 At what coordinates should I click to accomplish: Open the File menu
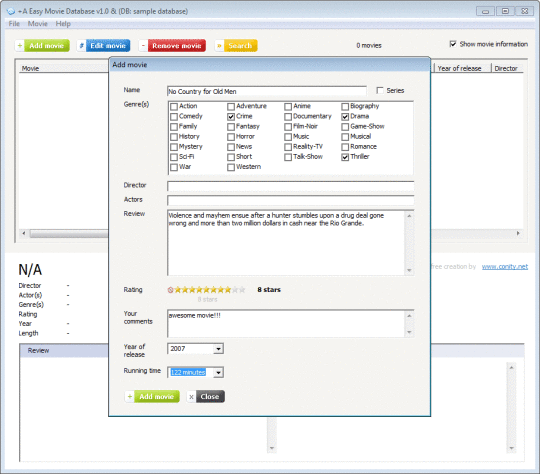tap(14, 24)
